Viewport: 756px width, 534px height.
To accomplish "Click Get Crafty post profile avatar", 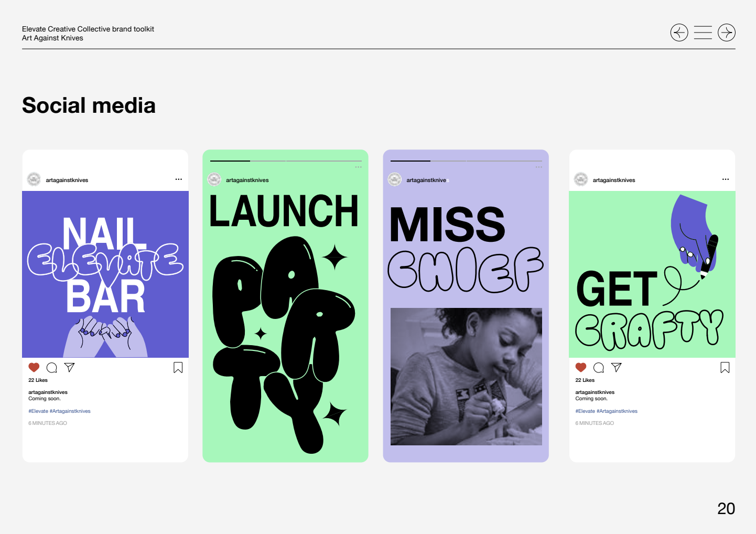I will (581, 179).
